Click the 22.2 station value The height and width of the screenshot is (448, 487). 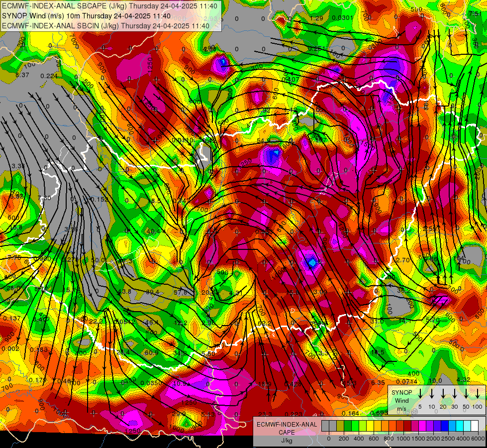coord(96,321)
